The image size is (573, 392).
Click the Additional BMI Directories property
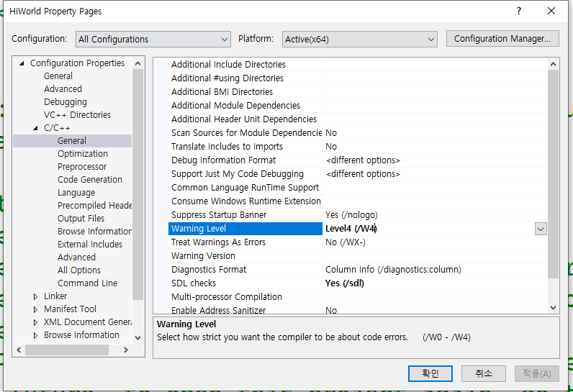[x=222, y=92]
